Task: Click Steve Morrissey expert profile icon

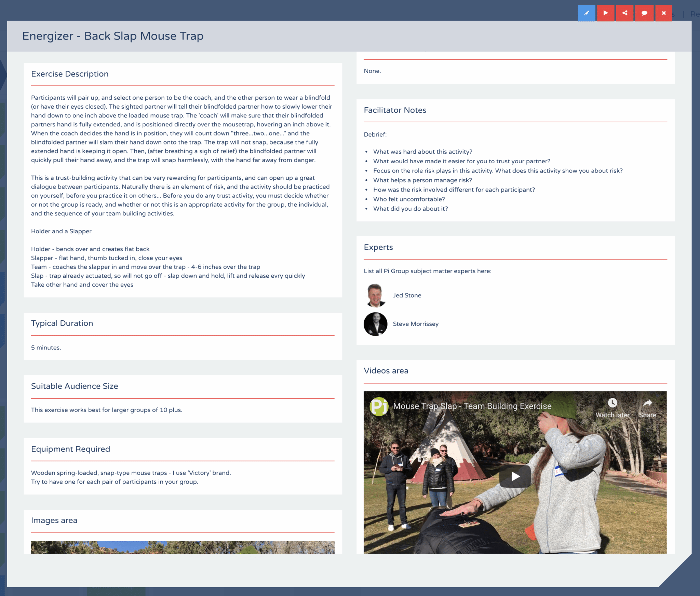Action: pos(375,324)
